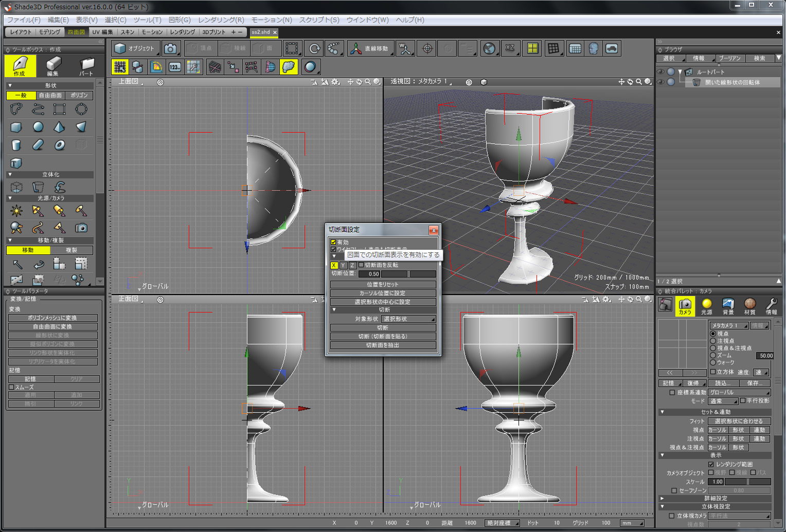Open the カメラ tab in integrated palette

pos(685,306)
